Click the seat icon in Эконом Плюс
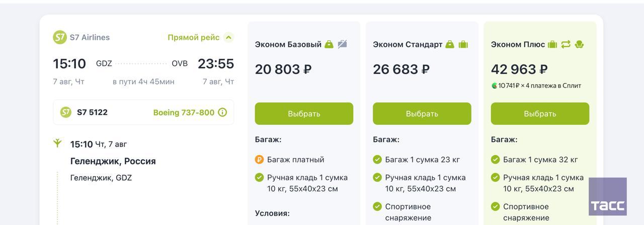 click(579, 44)
